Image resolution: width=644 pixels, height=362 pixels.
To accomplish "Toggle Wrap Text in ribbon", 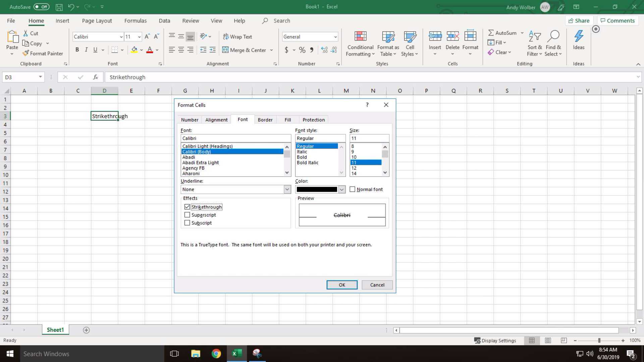I will [x=237, y=37].
